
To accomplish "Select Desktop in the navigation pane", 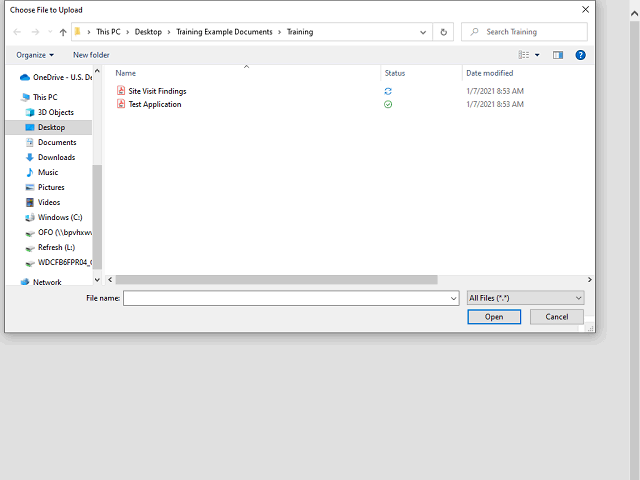I will (49, 127).
